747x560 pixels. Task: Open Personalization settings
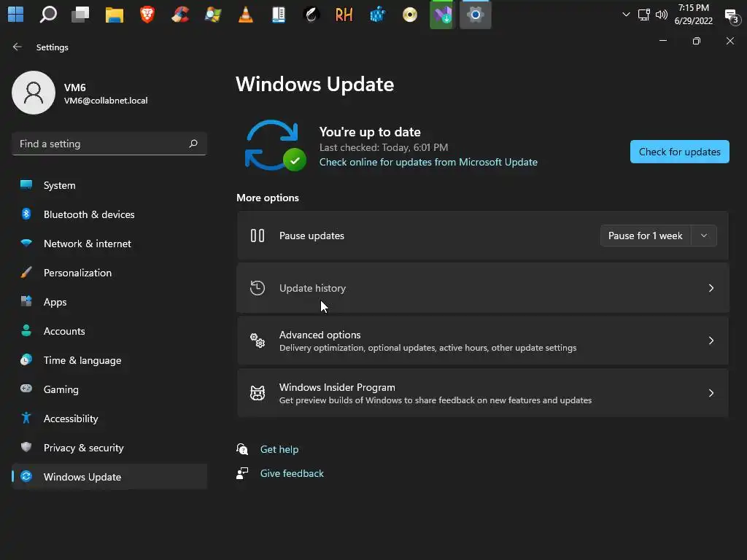tap(109, 273)
